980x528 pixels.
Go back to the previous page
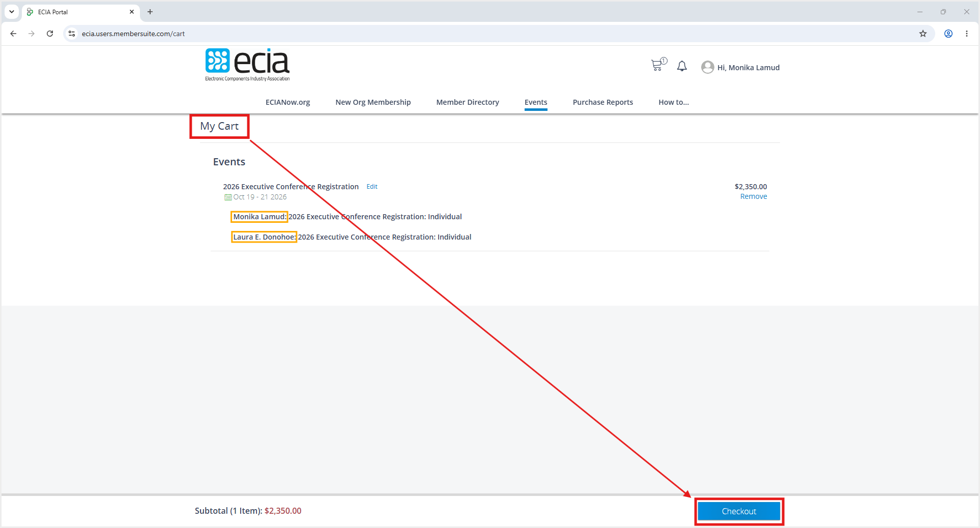tap(13, 34)
